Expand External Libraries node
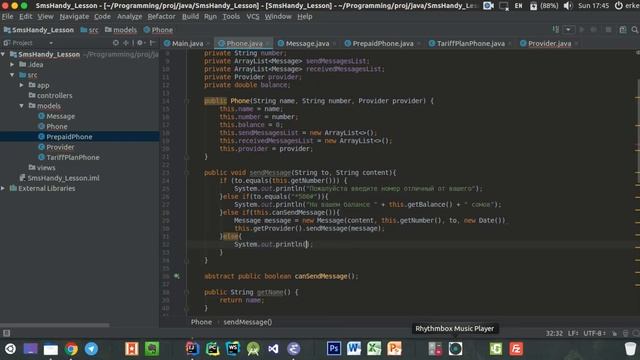 pos(3,188)
